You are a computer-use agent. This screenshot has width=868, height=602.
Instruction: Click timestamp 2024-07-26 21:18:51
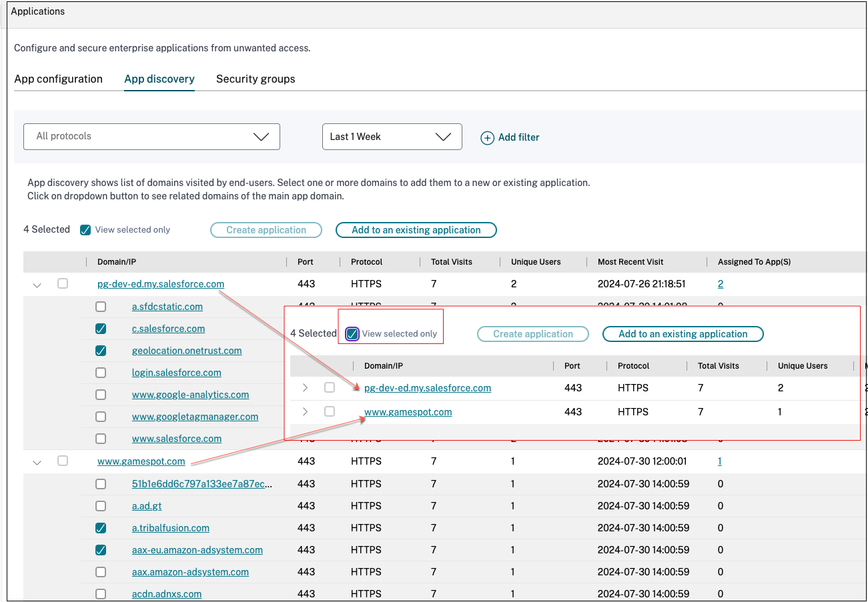642,284
